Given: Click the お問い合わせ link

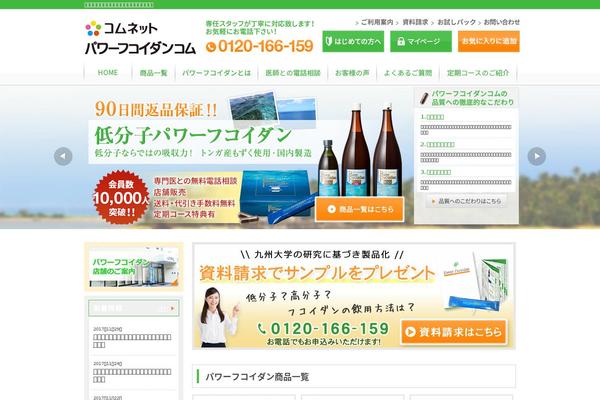Looking at the screenshot, I should click(x=502, y=22).
